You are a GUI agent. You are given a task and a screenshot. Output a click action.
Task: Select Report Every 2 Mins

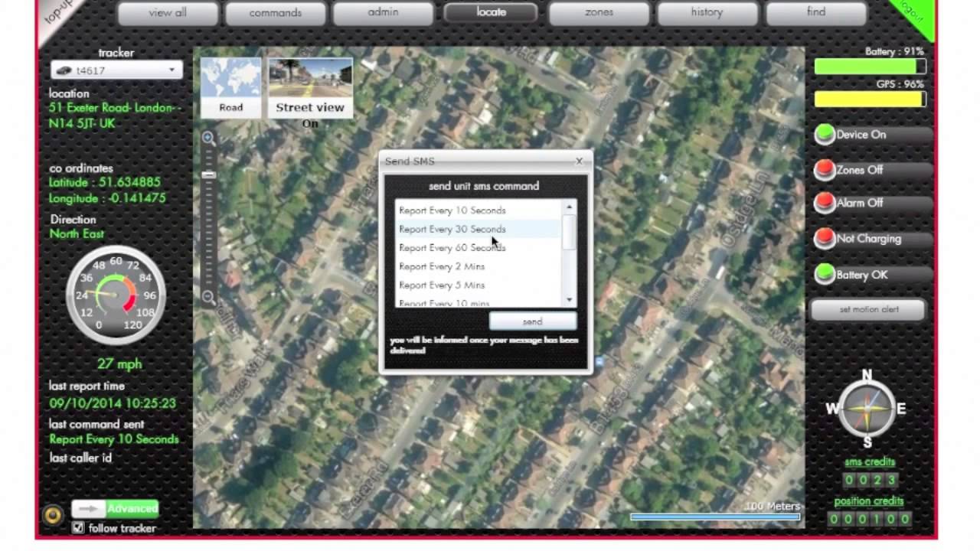479,266
